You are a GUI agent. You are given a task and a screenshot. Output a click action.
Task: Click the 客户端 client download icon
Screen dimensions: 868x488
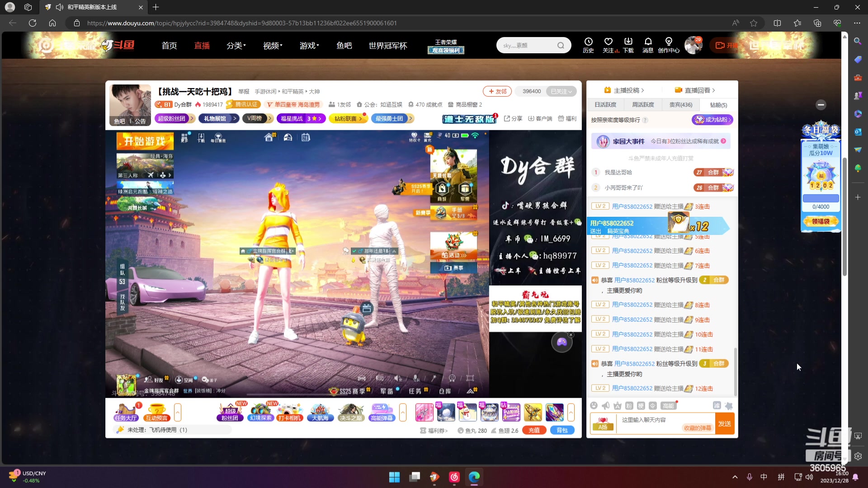pos(540,118)
